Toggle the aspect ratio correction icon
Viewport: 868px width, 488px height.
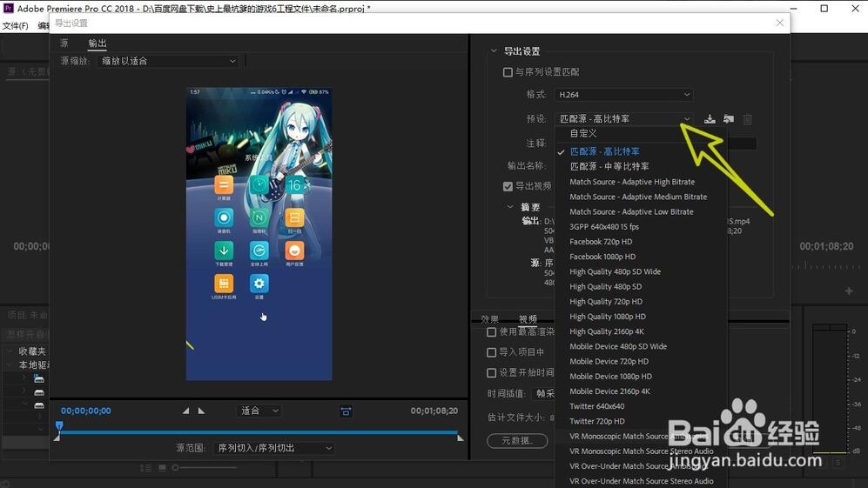tap(346, 411)
